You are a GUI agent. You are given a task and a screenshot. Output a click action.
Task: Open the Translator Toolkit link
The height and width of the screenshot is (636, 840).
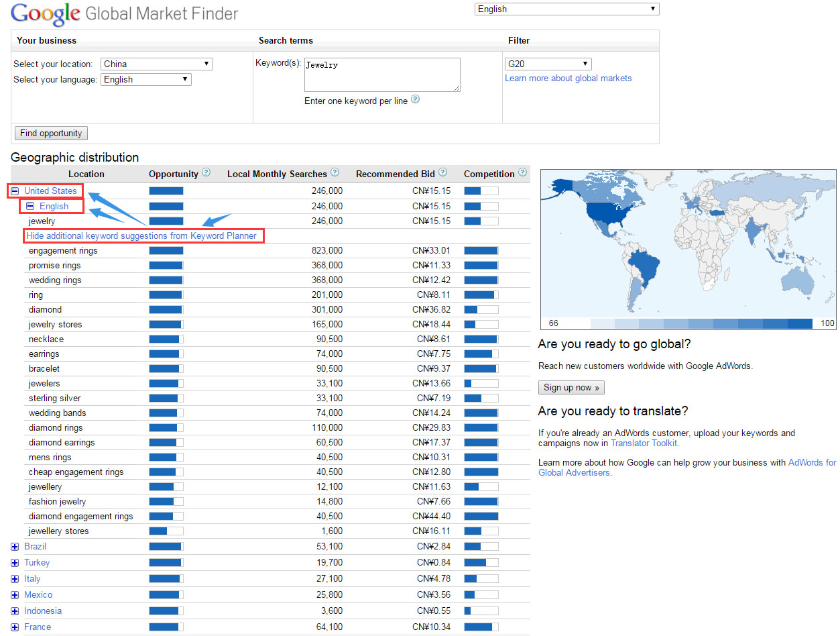pyautogui.click(x=644, y=443)
